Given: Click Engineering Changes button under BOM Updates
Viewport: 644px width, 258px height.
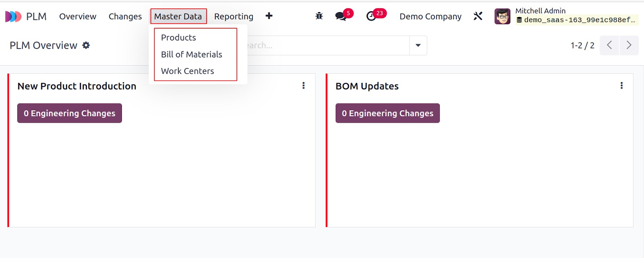Looking at the screenshot, I should 388,113.
